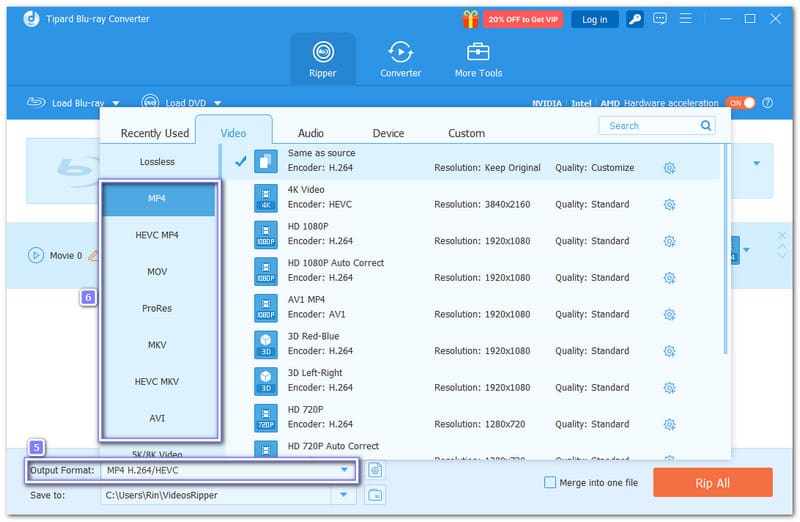Switch to Recently Used tab
This screenshot has height=522, width=800.
pyautogui.click(x=155, y=133)
